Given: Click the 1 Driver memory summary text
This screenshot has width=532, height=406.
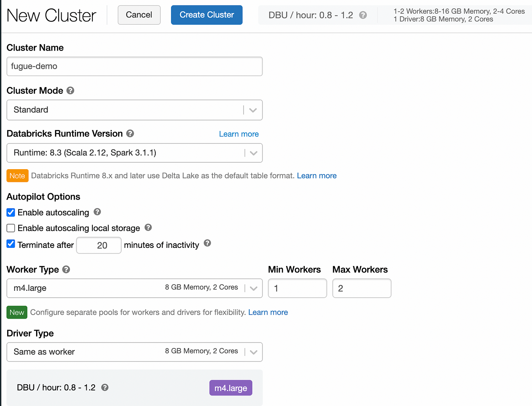Looking at the screenshot, I should point(443,19).
